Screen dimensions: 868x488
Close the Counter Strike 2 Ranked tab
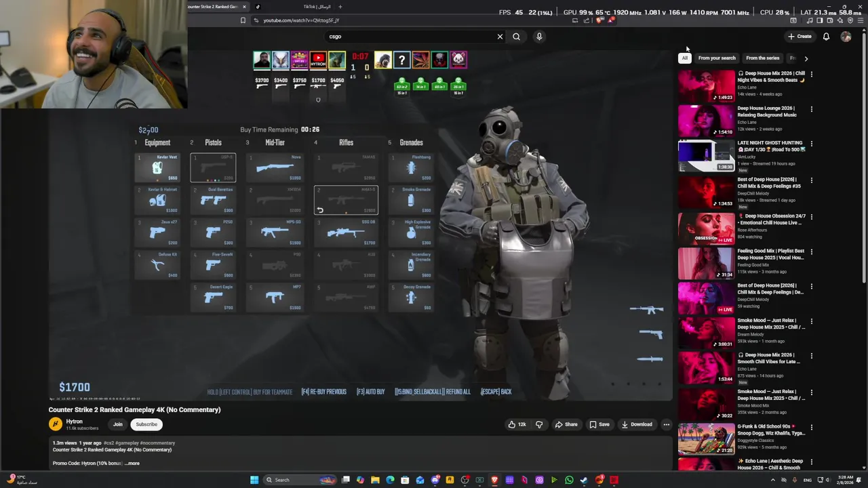coord(244,7)
